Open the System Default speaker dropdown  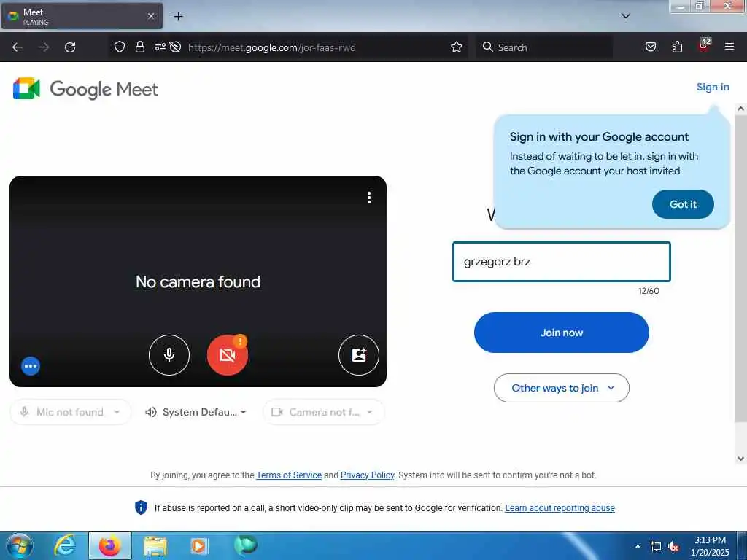click(x=196, y=412)
